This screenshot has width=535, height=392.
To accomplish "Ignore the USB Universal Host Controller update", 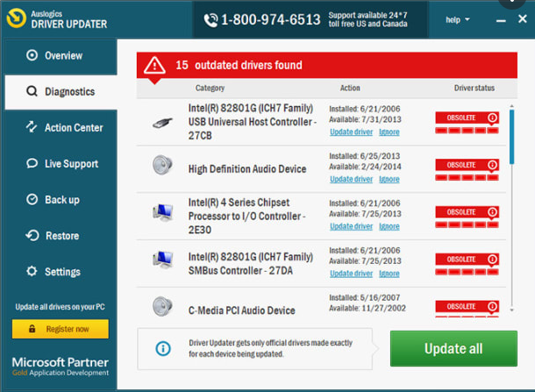I will (x=389, y=132).
